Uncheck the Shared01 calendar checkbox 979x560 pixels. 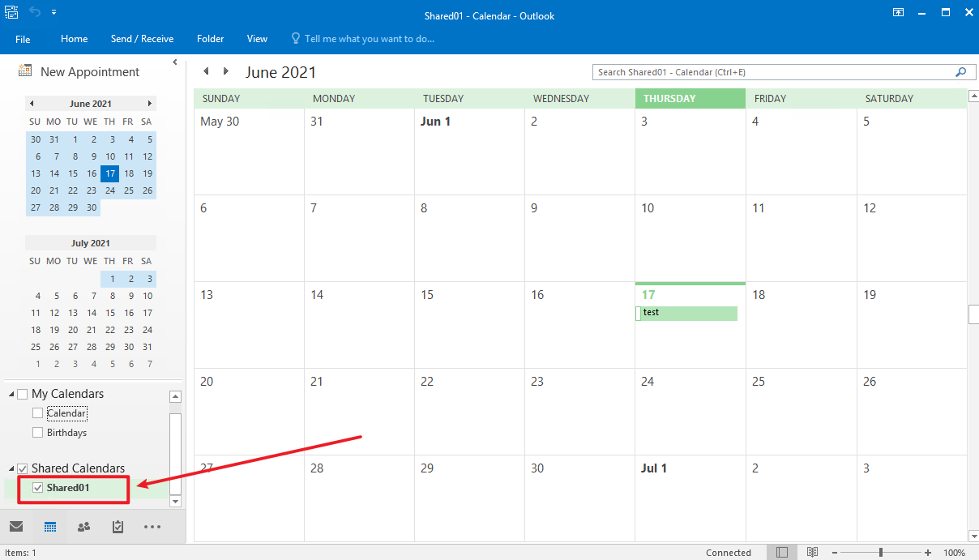pos(37,488)
